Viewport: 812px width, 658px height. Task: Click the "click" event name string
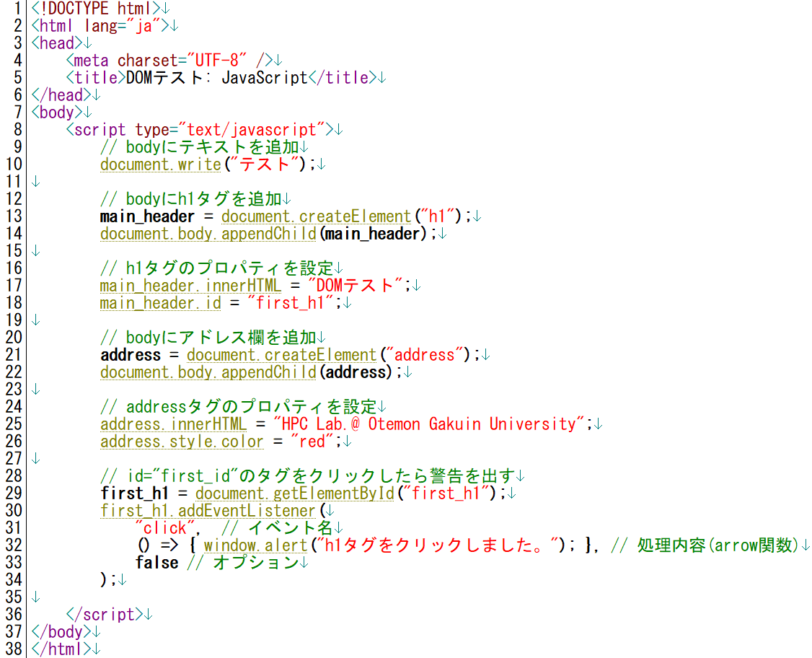[165, 528]
